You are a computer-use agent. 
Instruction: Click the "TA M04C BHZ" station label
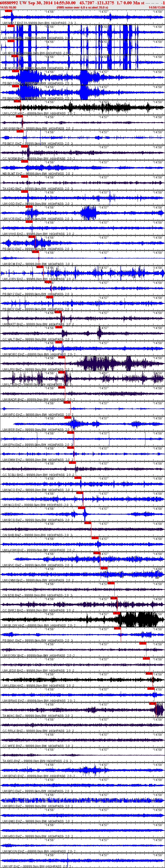(13, 716)
